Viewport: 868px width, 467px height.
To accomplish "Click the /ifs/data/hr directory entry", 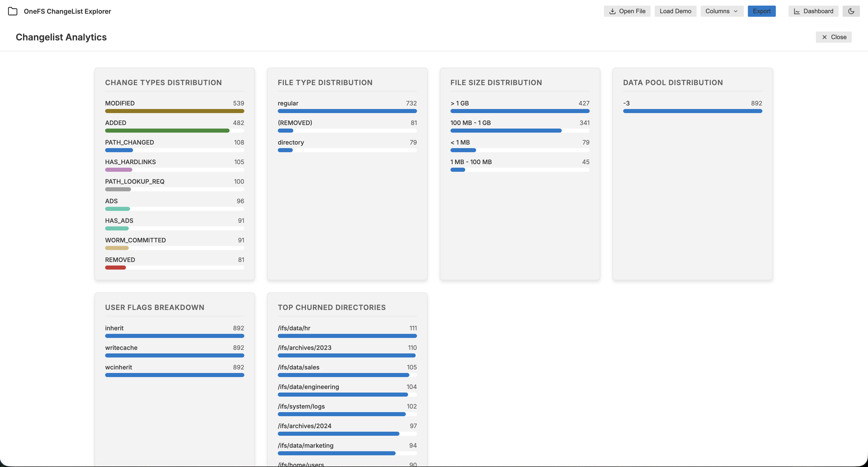I will (x=294, y=328).
